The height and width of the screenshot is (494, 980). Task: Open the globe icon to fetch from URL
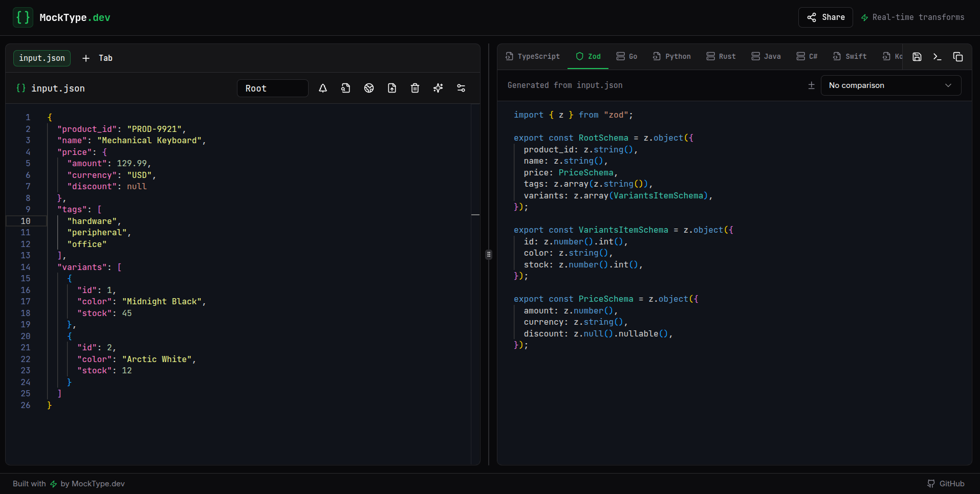point(369,88)
